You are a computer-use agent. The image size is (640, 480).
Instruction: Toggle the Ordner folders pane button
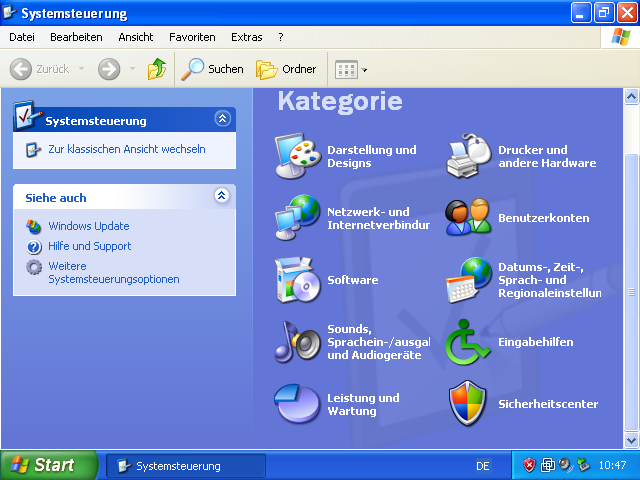(286, 69)
